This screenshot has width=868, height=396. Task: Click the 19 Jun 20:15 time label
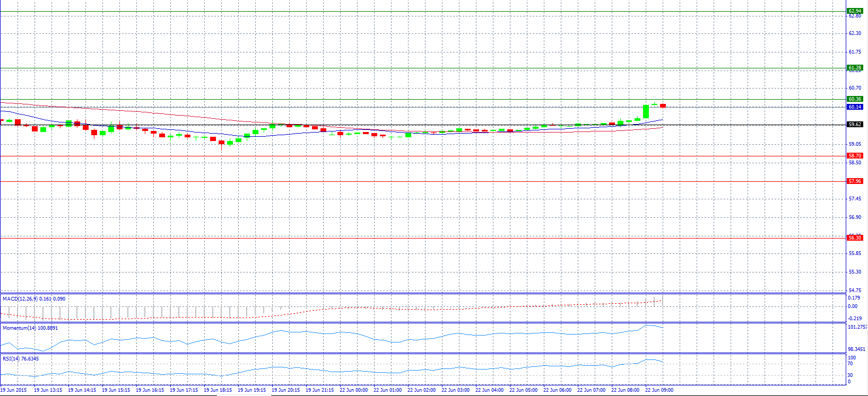click(x=285, y=390)
